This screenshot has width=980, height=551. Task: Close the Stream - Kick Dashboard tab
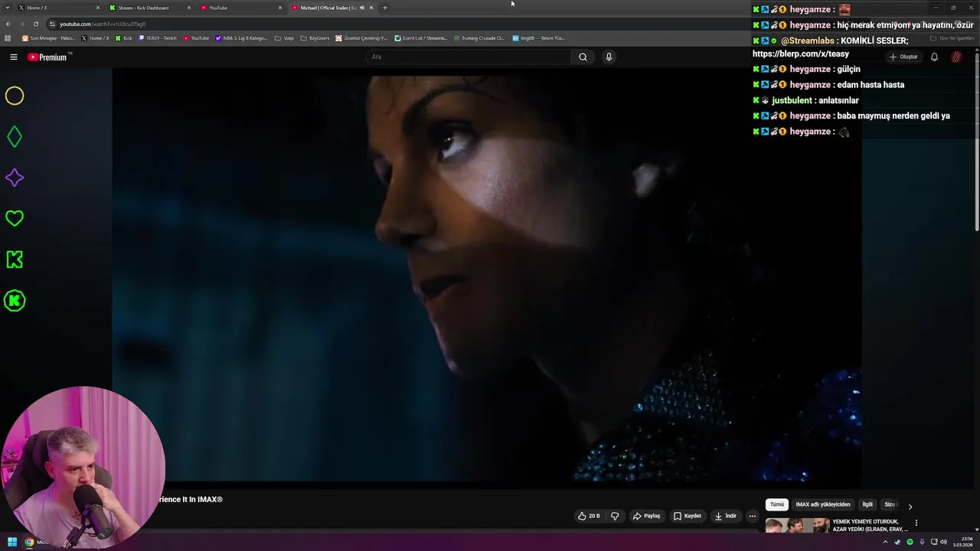(189, 8)
